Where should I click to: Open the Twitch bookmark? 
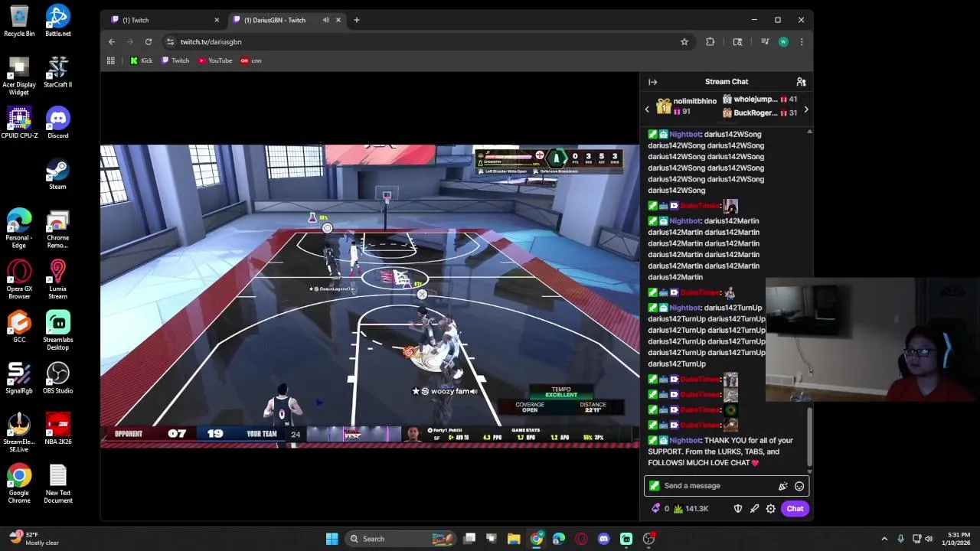tap(175, 60)
